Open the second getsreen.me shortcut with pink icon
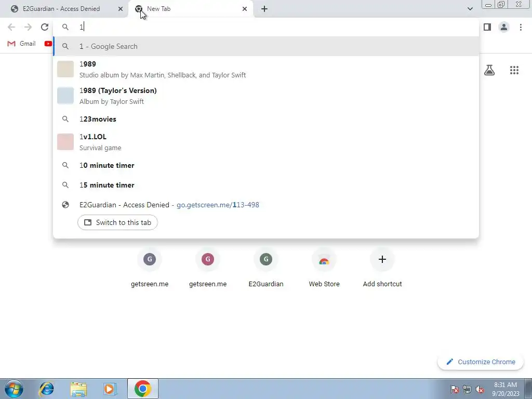The width and height of the screenshot is (532, 399). tap(208, 268)
